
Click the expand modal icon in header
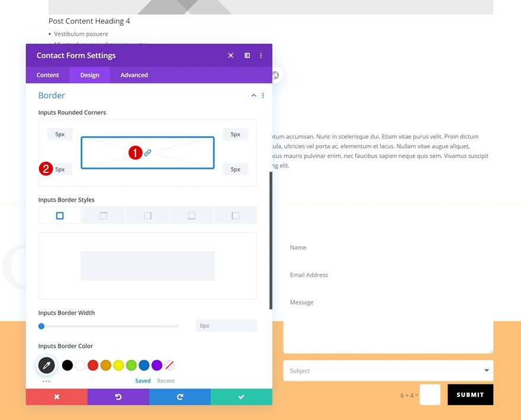pyautogui.click(x=230, y=55)
